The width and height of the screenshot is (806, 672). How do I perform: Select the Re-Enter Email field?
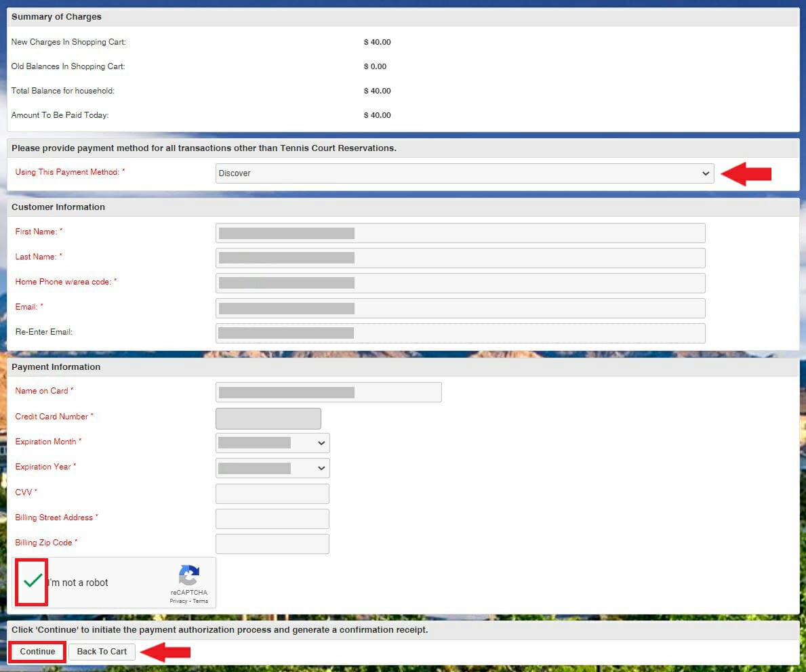click(x=460, y=333)
